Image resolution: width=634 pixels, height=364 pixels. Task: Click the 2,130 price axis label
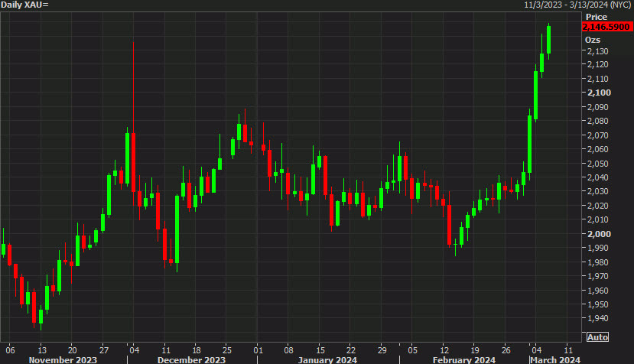[597, 51]
